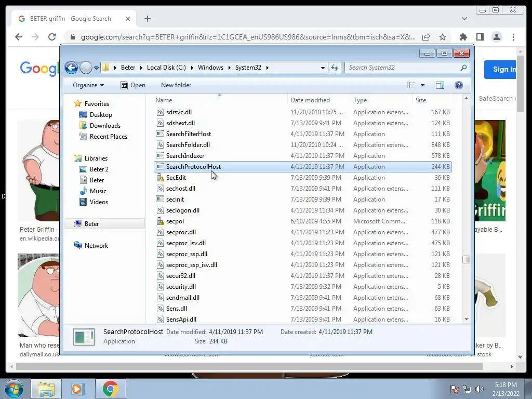Expand arrow after System32 breadcrumb
This screenshot has width=532, height=399.
click(x=268, y=68)
